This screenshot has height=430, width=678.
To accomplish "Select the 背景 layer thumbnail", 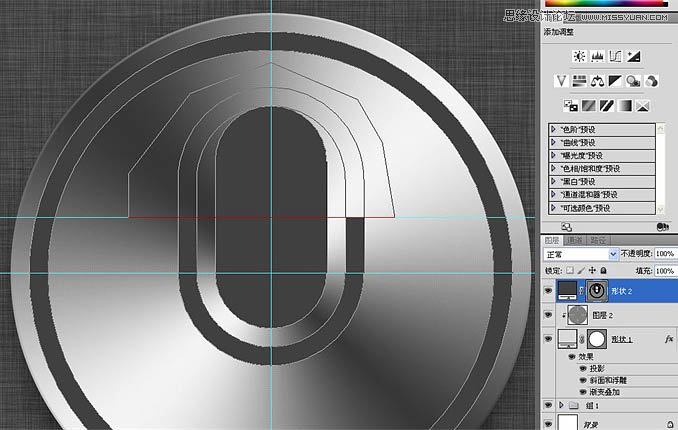I will pos(567,423).
